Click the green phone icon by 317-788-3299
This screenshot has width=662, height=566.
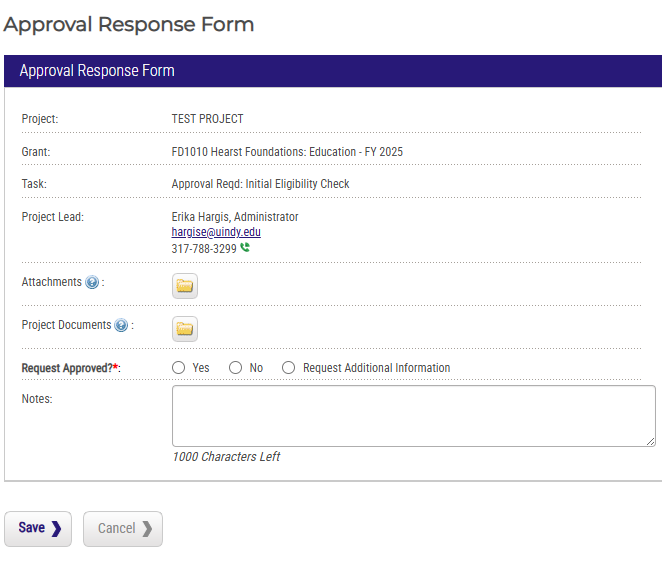click(x=245, y=248)
